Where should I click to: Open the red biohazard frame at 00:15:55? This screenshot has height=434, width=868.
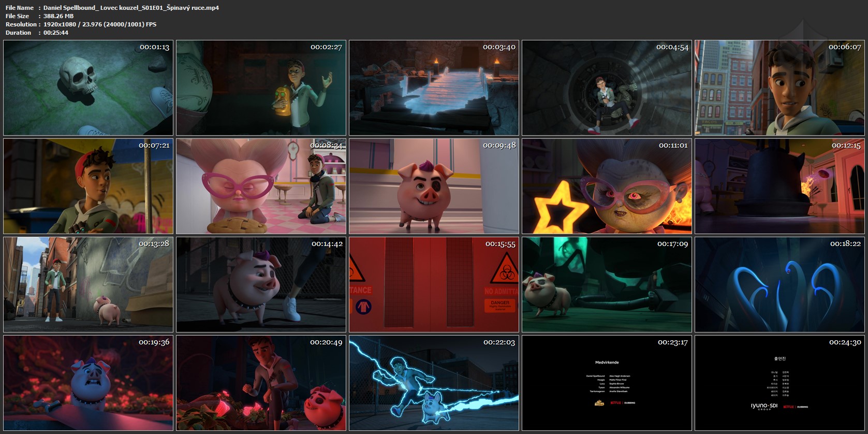434,285
